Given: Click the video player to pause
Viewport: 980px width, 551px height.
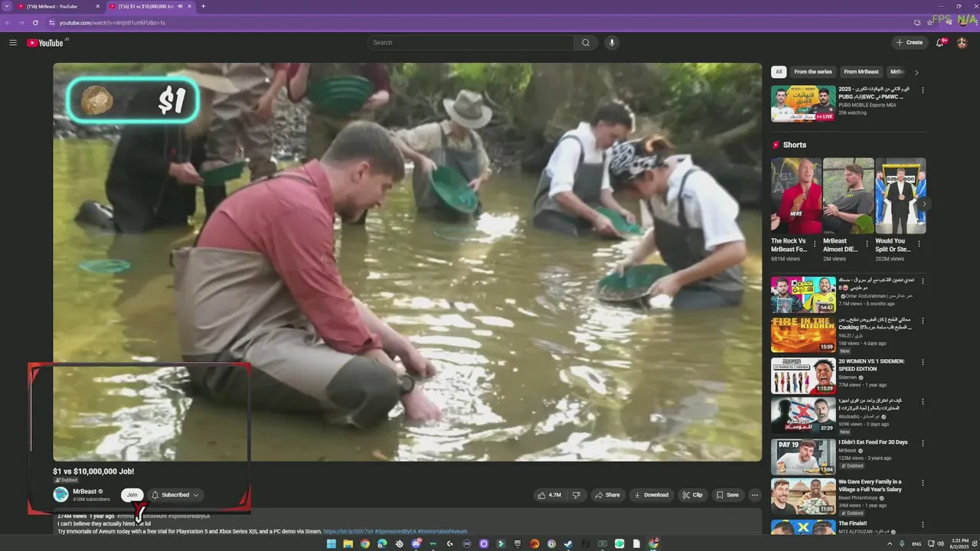Looking at the screenshot, I should 407,262.
